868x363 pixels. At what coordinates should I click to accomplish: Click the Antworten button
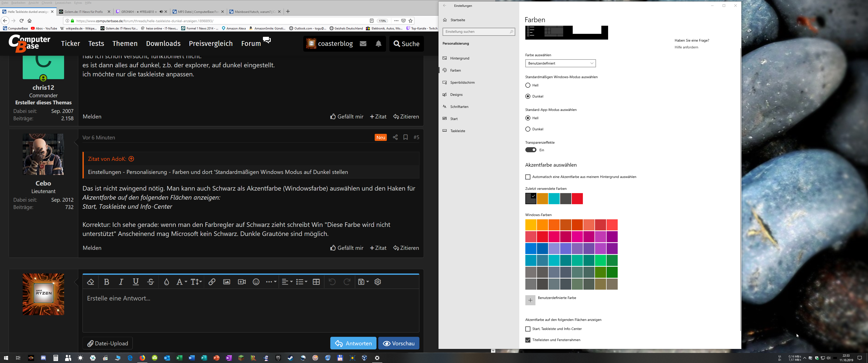tap(353, 344)
